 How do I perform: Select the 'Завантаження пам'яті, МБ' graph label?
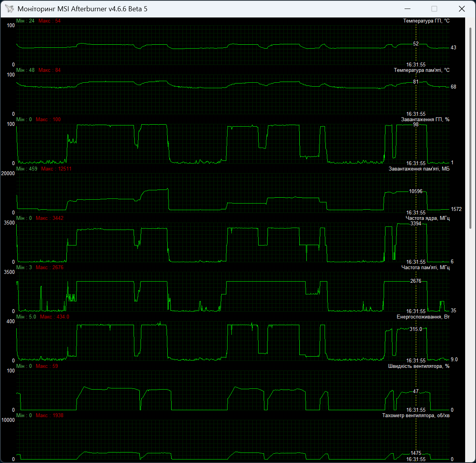coord(419,169)
